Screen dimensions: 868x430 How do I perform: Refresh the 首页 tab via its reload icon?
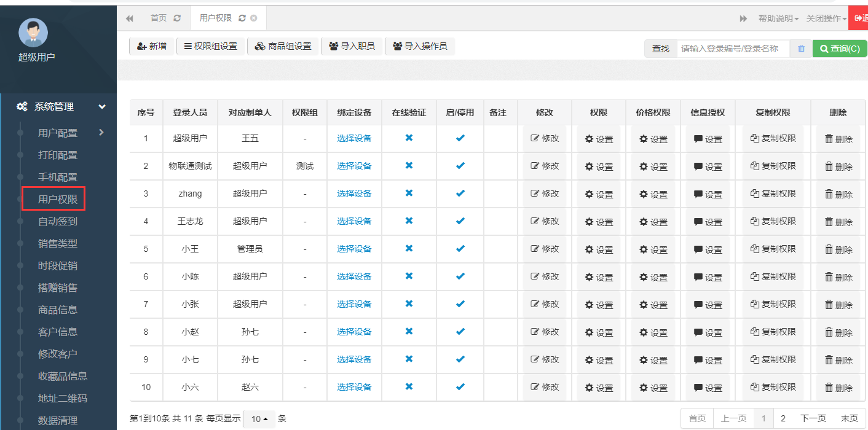click(178, 18)
